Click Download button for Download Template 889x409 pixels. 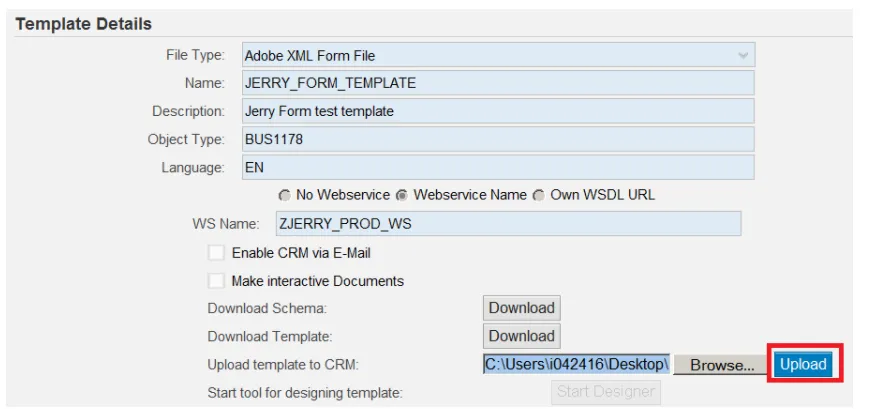point(522,336)
